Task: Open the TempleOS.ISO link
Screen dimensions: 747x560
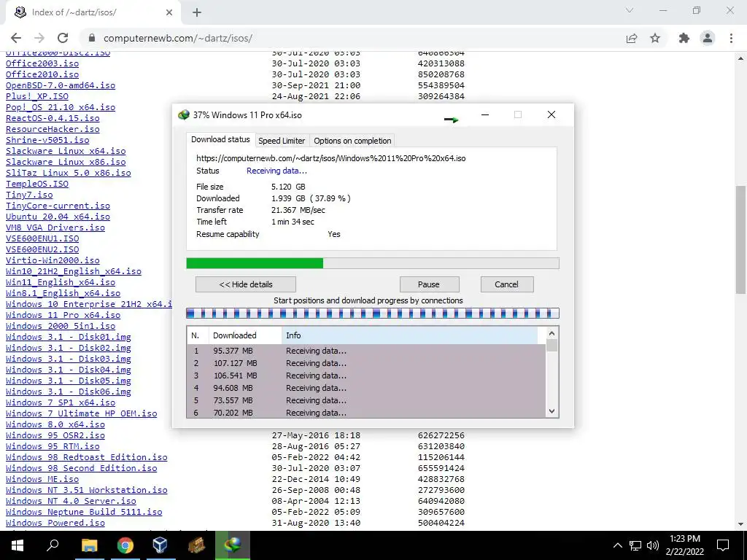Action: pos(37,184)
